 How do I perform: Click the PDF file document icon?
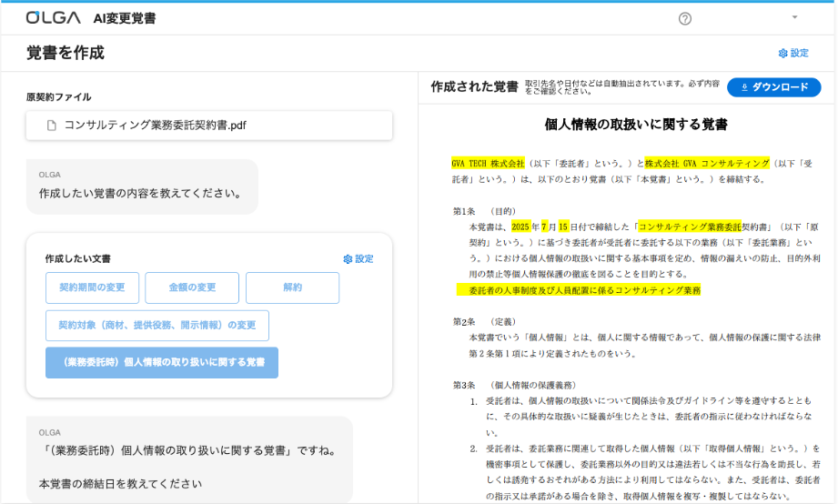point(52,126)
